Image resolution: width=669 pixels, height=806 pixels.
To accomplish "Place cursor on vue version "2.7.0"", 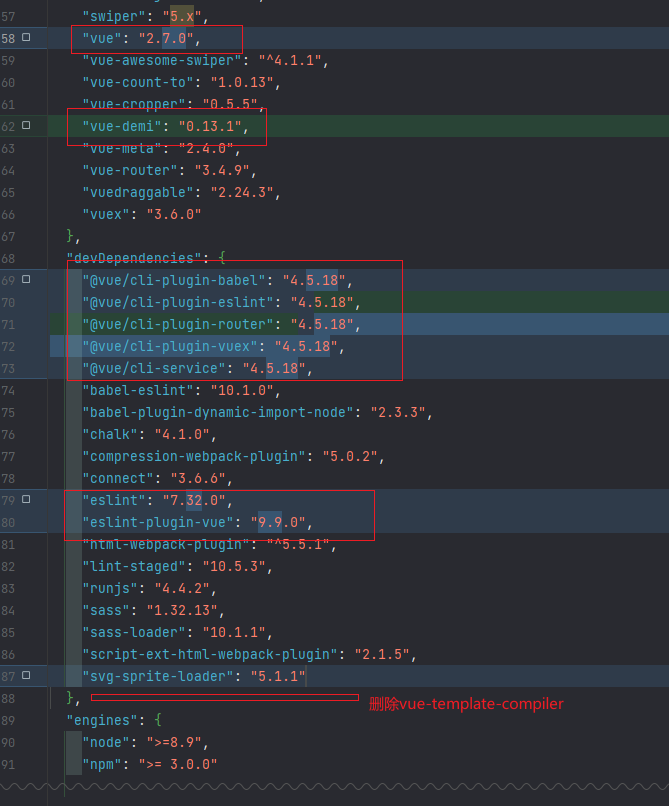I will 164,39.
